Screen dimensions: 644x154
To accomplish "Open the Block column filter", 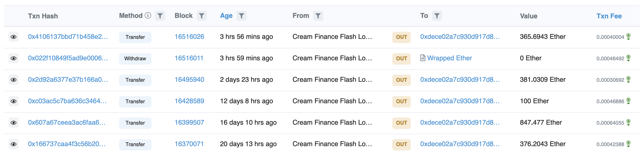I will point(201,16).
